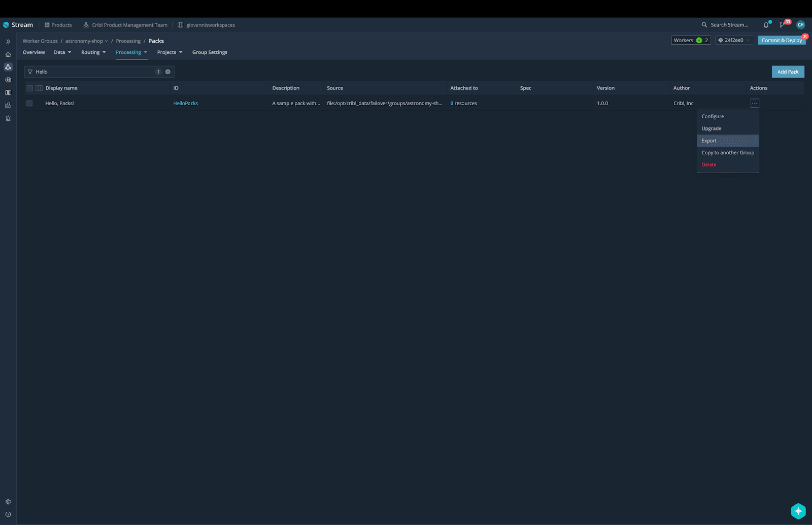Viewport: 812px width, 525px height.
Task: Open the HelloPacks ID link
Action: tap(185, 103)
